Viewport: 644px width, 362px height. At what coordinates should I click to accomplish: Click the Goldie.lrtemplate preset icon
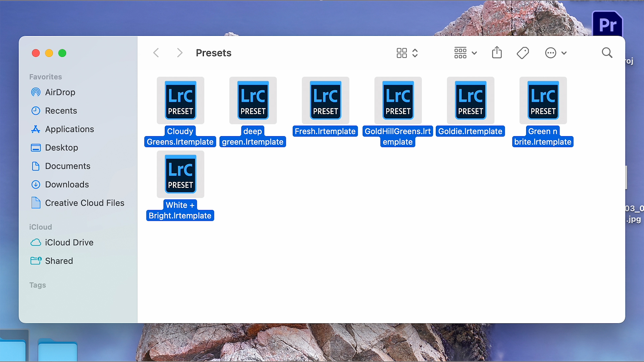[470, 101]
